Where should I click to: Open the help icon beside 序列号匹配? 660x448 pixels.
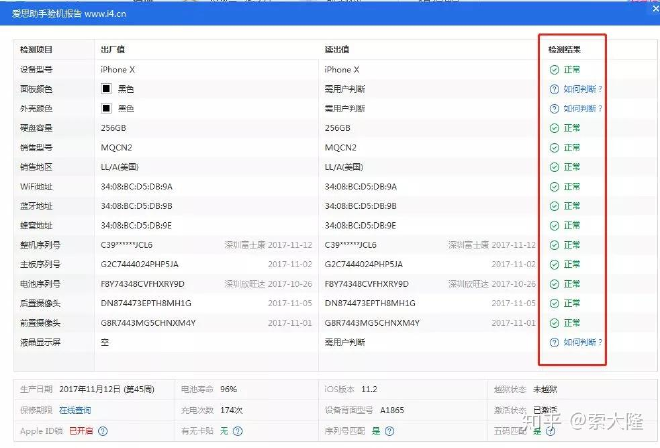pos(390,431)
